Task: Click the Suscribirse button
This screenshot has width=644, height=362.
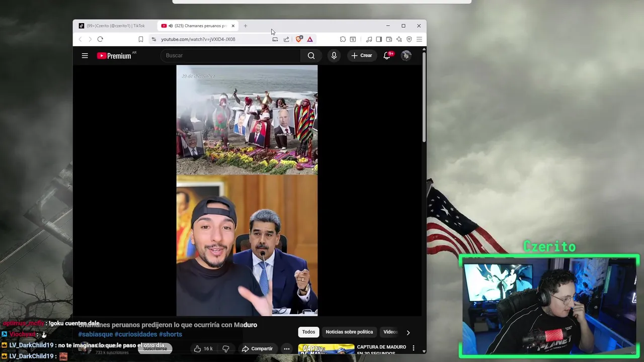Action: (155, 348)
